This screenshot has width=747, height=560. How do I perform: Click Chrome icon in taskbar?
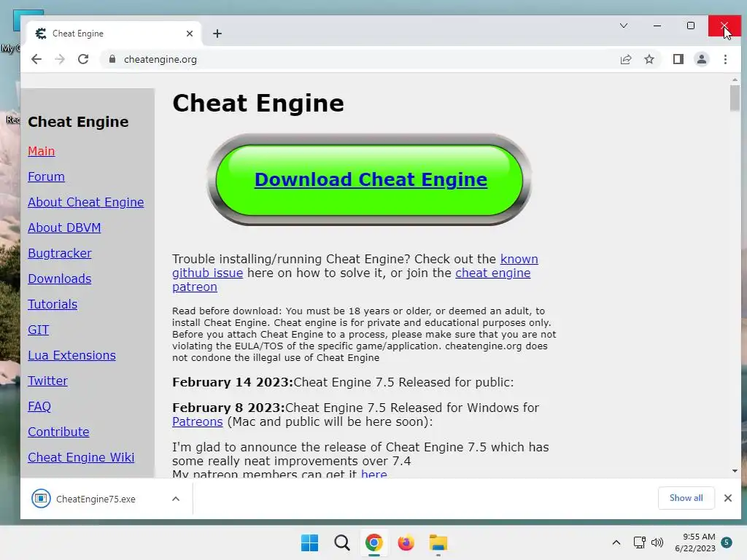click(374, 542)
